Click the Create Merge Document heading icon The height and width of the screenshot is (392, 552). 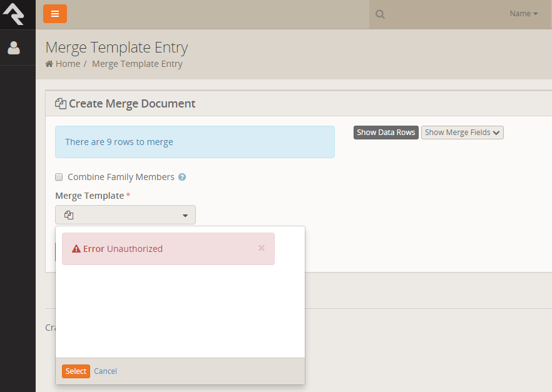pyautogui.click(x=61, y=104)
